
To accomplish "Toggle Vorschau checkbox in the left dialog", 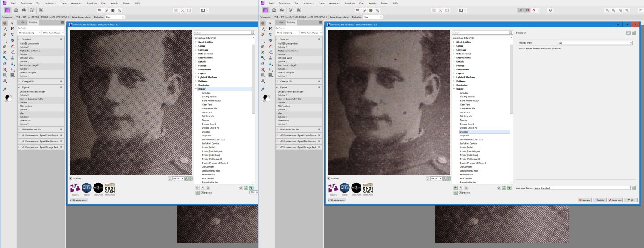I will point(71,178).
